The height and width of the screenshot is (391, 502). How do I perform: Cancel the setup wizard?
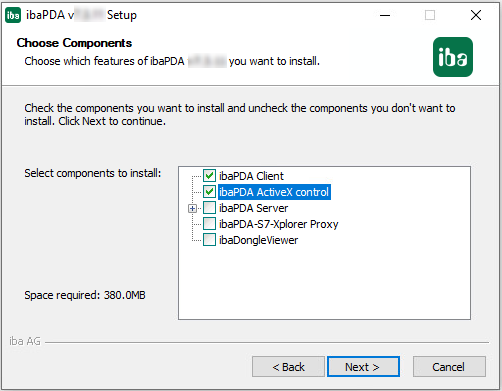[449, 367]
